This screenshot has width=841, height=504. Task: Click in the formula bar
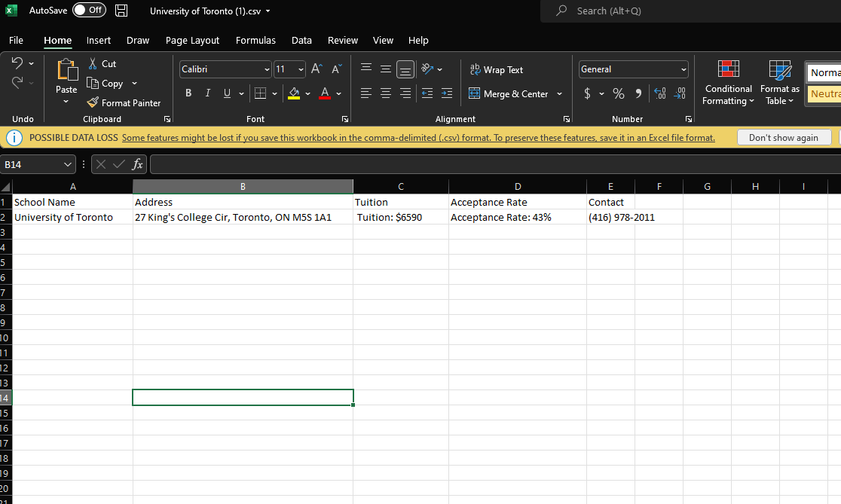[496, 164]
